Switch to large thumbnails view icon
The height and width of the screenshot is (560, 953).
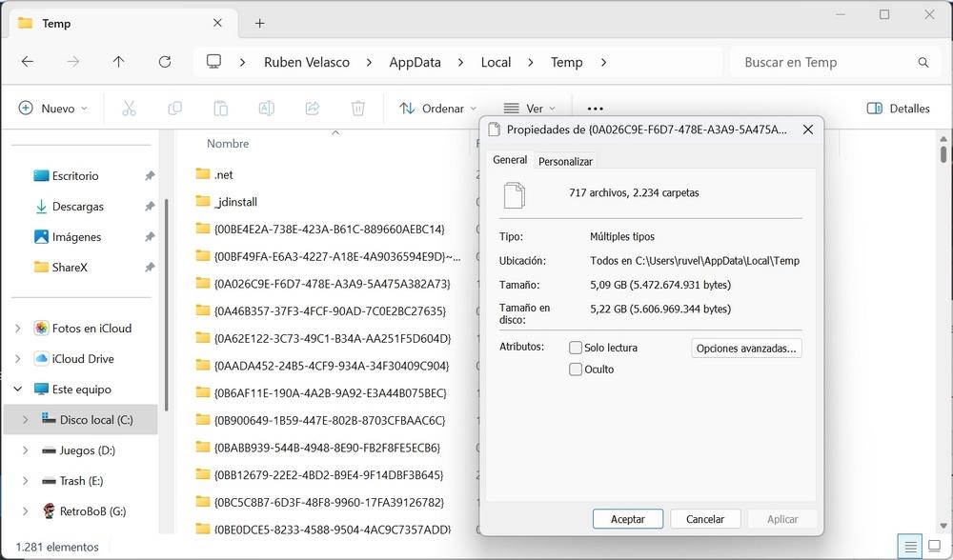[x=934, y=547]
